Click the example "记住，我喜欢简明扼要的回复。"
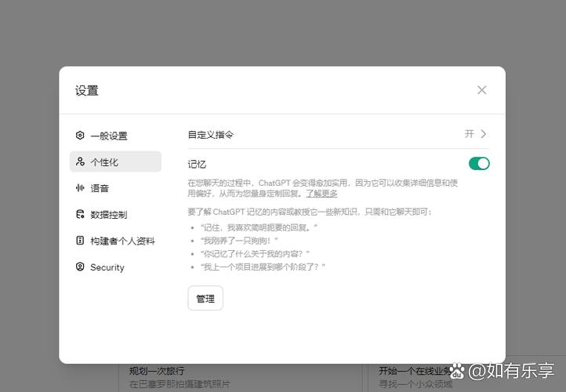Image resolution: width=566 pixels, height=392 pixels. click(x=259, y=228)
